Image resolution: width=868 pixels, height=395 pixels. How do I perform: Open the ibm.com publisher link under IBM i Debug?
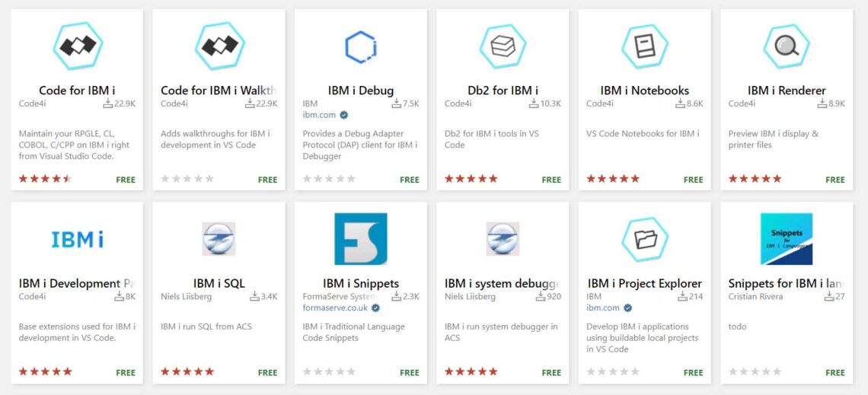pos(320,115)
